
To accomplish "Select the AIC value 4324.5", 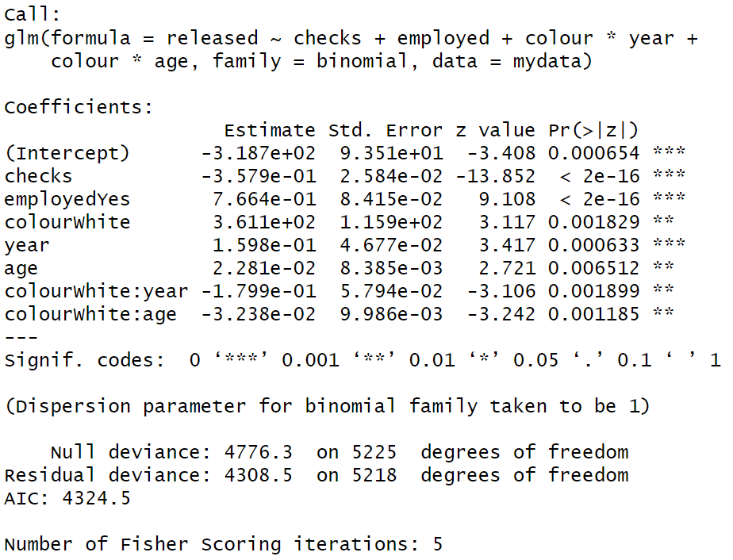I will click(96, 498).
